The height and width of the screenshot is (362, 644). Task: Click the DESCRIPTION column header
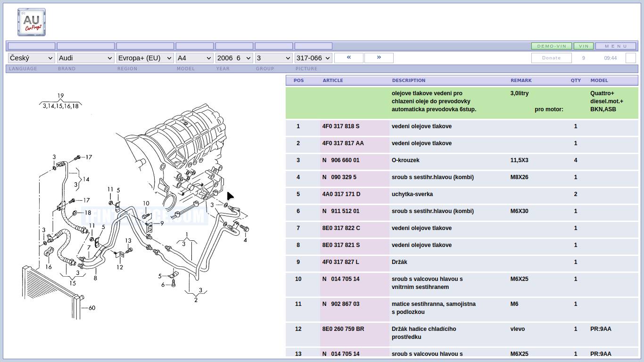pos(408,81)
